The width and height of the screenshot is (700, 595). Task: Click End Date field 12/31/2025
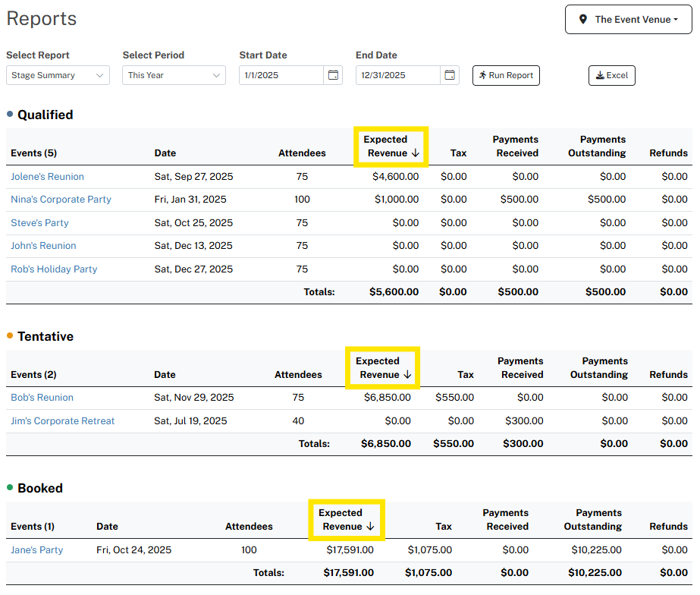397,75
